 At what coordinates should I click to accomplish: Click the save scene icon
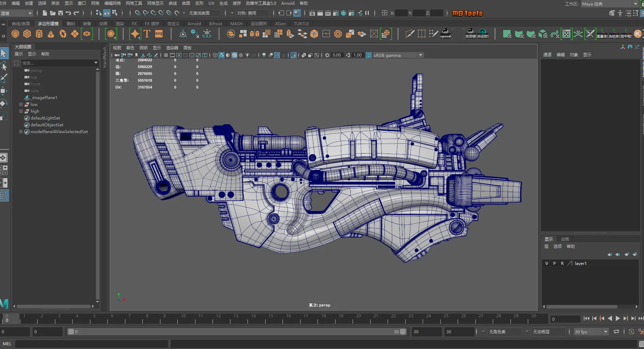(x=61, y=13)
